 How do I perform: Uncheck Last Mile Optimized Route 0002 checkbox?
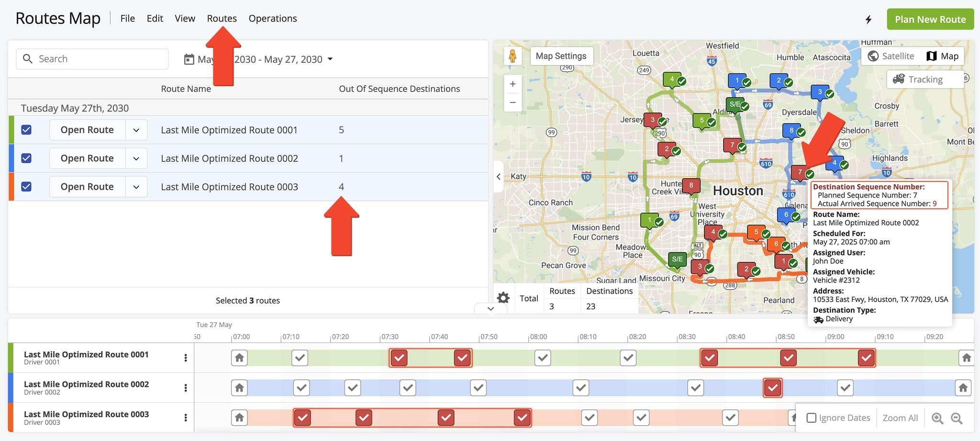click(26, 158)
